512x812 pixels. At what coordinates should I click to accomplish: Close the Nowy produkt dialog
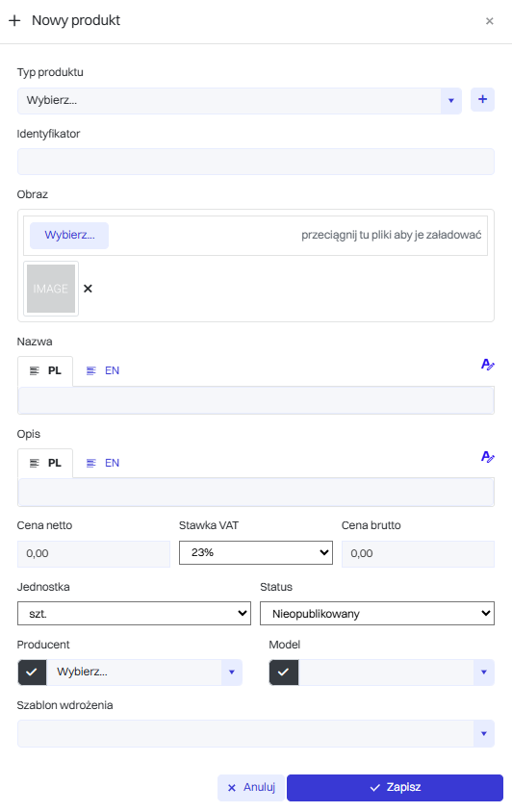click(x=489, y=21)
